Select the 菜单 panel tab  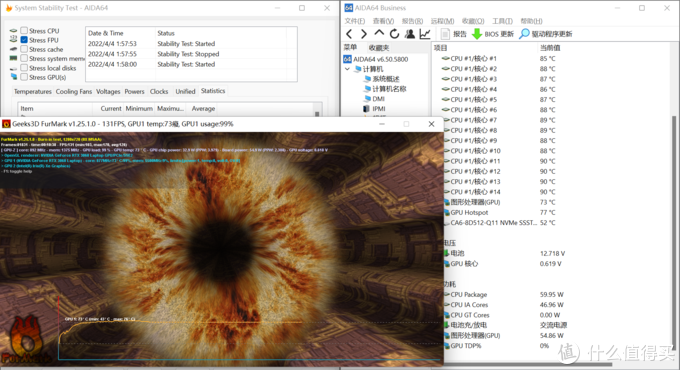(x=350, y=47)
